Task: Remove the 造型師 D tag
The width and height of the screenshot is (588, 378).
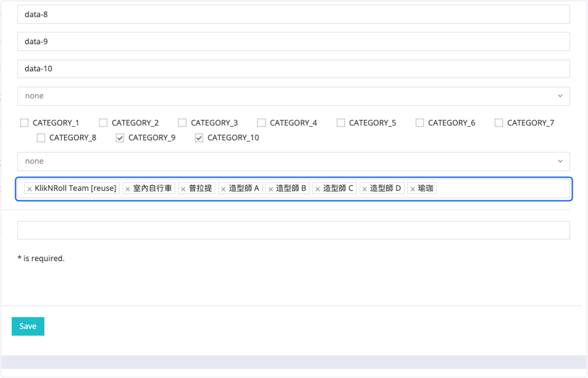Action: [365, 189]
